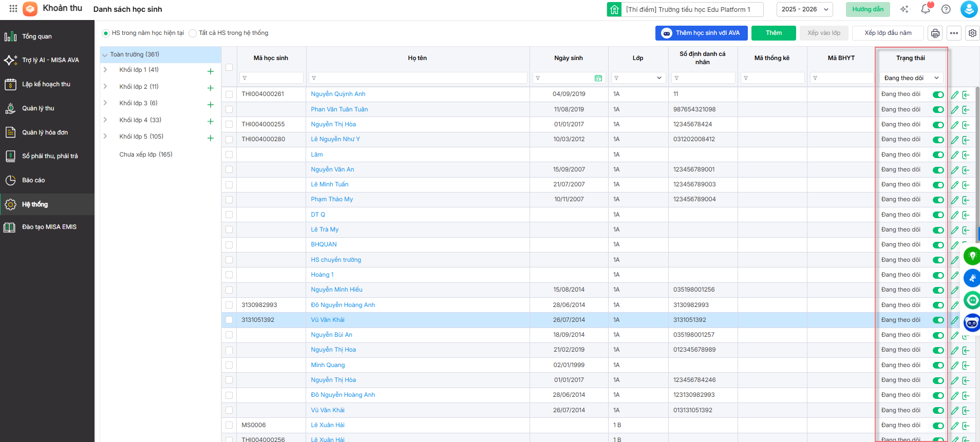Select the header select-all checkbox

coord(229,67)
